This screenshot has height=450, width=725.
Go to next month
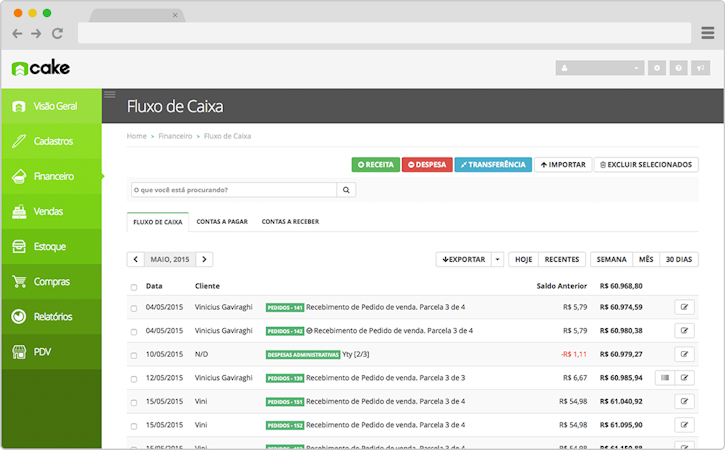(204, 259)
